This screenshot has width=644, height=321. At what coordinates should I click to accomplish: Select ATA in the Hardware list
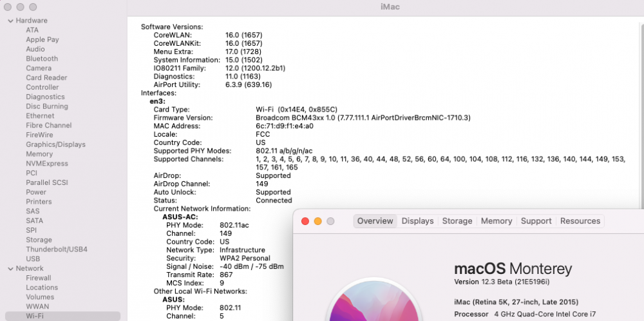coord(32,30)
